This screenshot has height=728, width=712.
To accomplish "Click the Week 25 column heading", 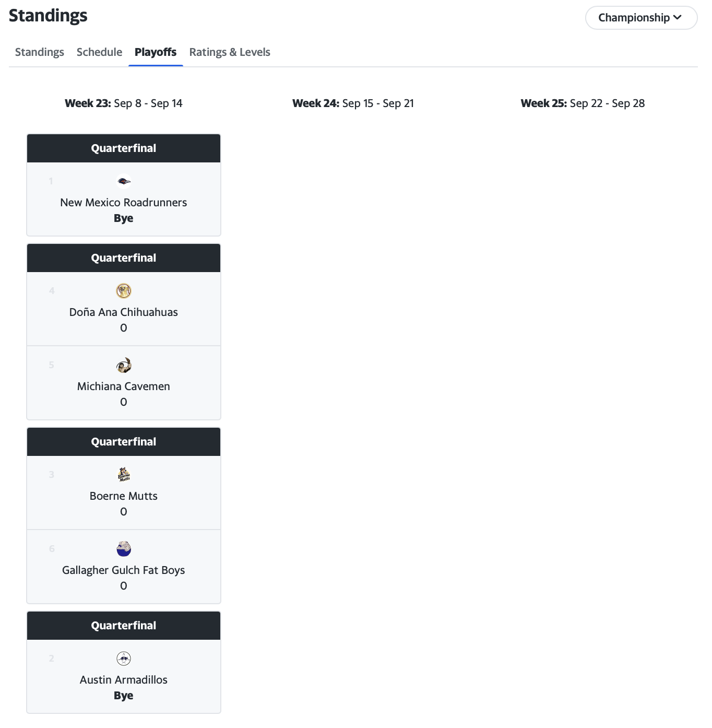I will coord(583,103).
